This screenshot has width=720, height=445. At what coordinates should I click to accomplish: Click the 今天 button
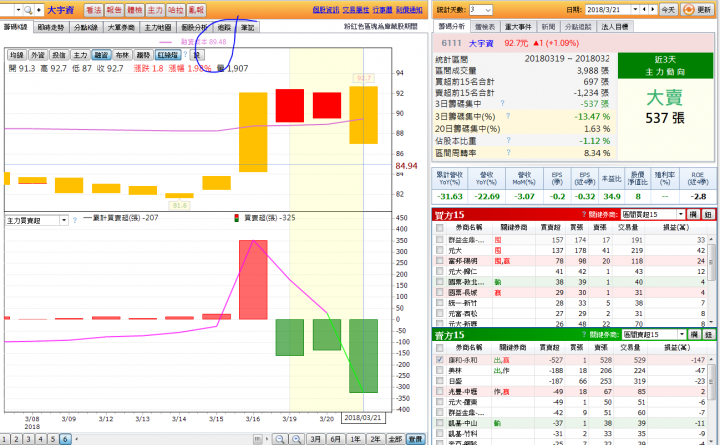[x=668, y=10]
